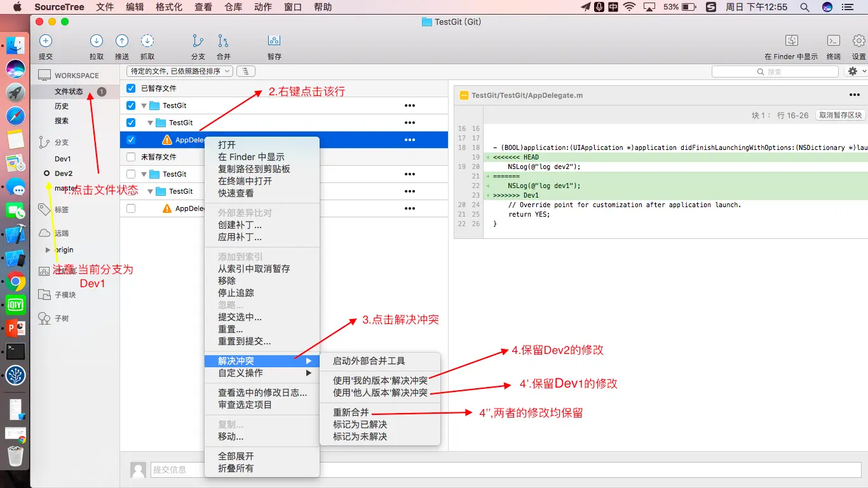Click the 取消暂存区块 button

841,115
